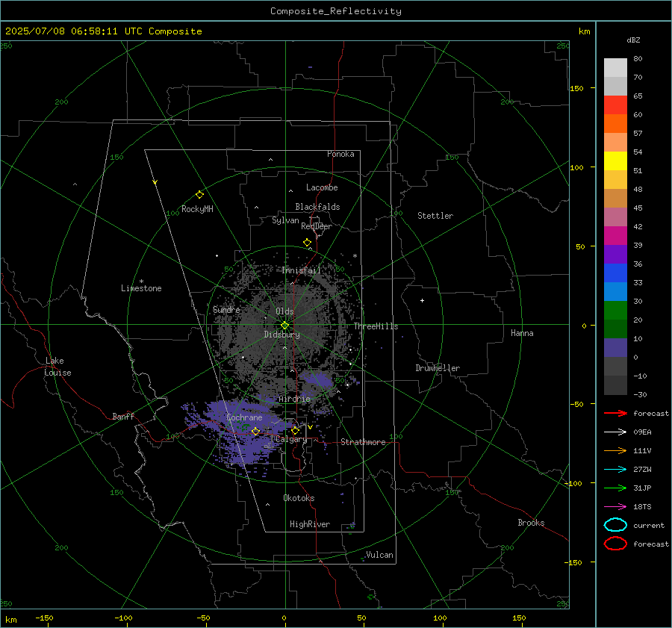Click the yellow radar site diamond near Olds
Viewport: 672px width, 628px height.
pos(284,326)
